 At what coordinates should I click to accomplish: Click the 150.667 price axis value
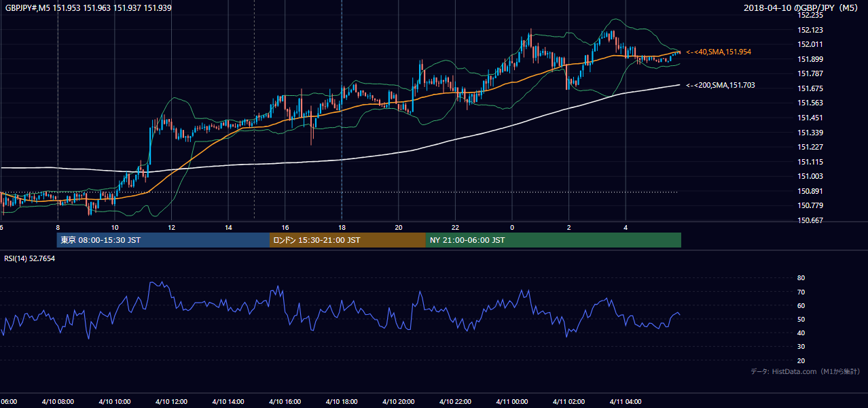pos(811,220)
